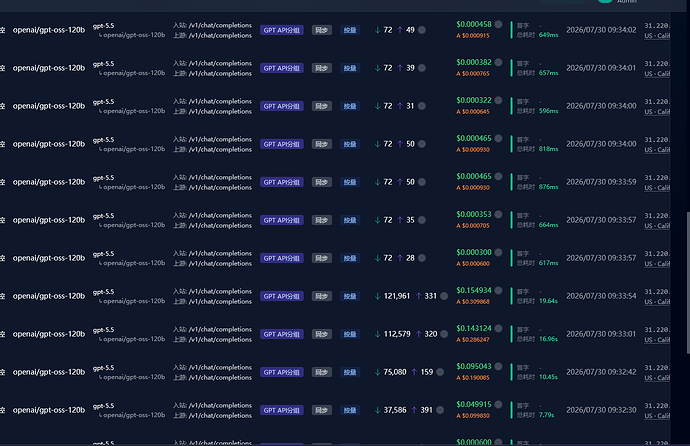Select timestamp 2026/07/30 09:33:01
The height and width of the screenshot is (446, 690).
click(x=601, y=334)
